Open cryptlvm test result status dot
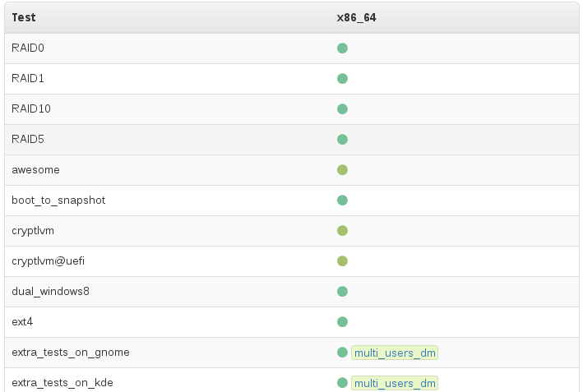 pos(342,231)
